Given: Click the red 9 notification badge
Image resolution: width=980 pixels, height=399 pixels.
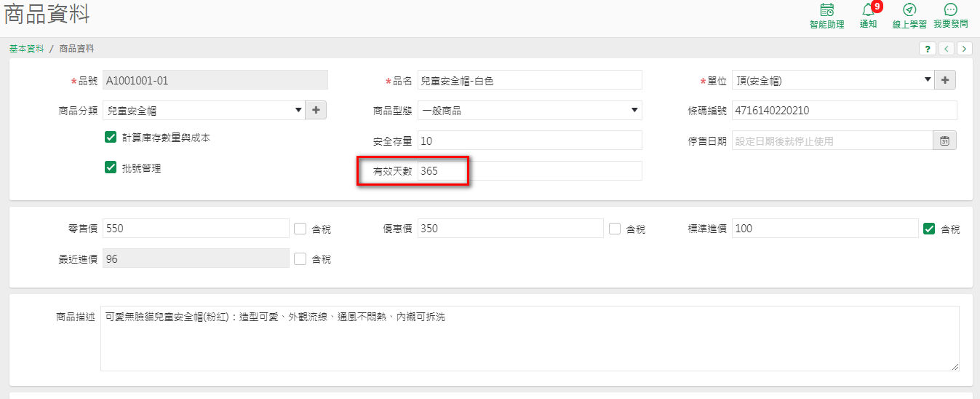Looking at the screenshot, I should point(877,7).
